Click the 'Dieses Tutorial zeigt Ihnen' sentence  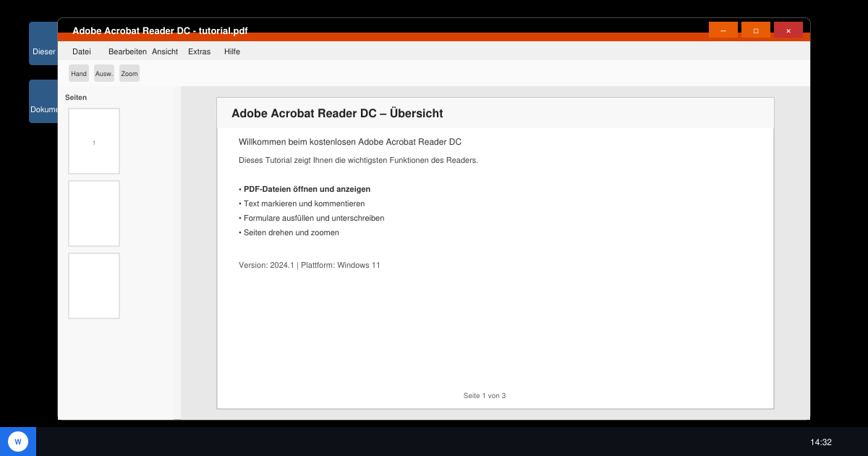click(x=358, y=160)
